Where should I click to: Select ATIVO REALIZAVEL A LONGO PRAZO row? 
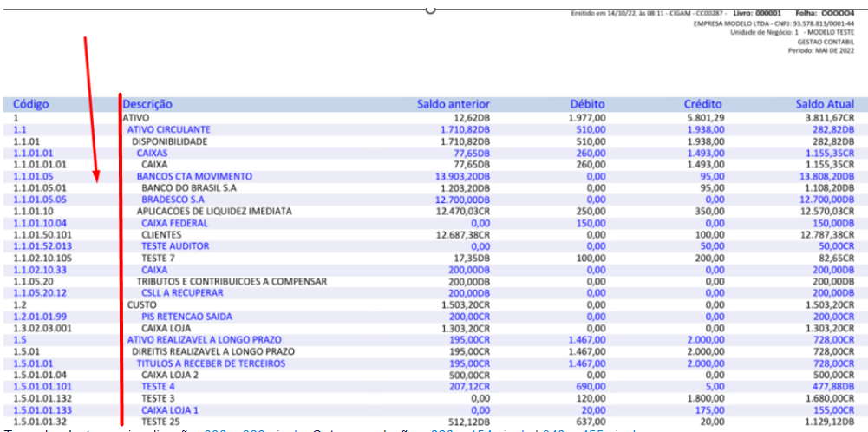click(x=434, y=340)
